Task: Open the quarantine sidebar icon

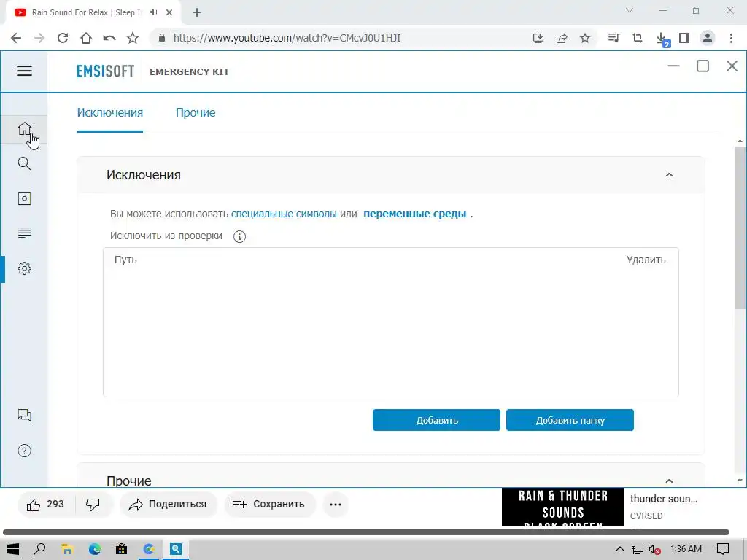Action: point(24,198)
